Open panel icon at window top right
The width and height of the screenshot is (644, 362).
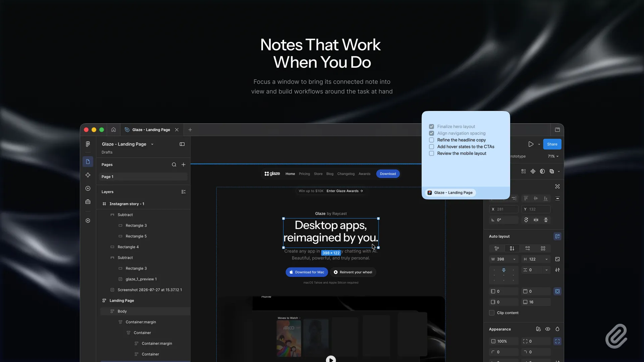pyautogui.click(x=557, y=130)
